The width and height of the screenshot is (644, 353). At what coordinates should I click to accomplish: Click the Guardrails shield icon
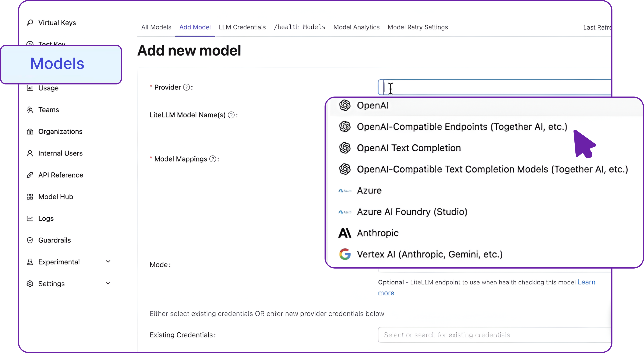click(30, 240)
